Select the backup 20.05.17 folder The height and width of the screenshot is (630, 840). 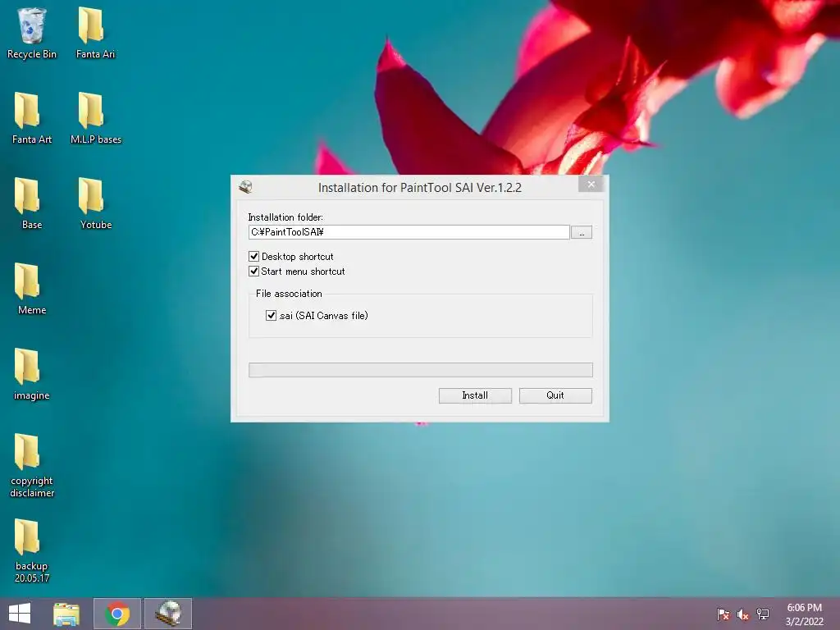pos(32,550)
